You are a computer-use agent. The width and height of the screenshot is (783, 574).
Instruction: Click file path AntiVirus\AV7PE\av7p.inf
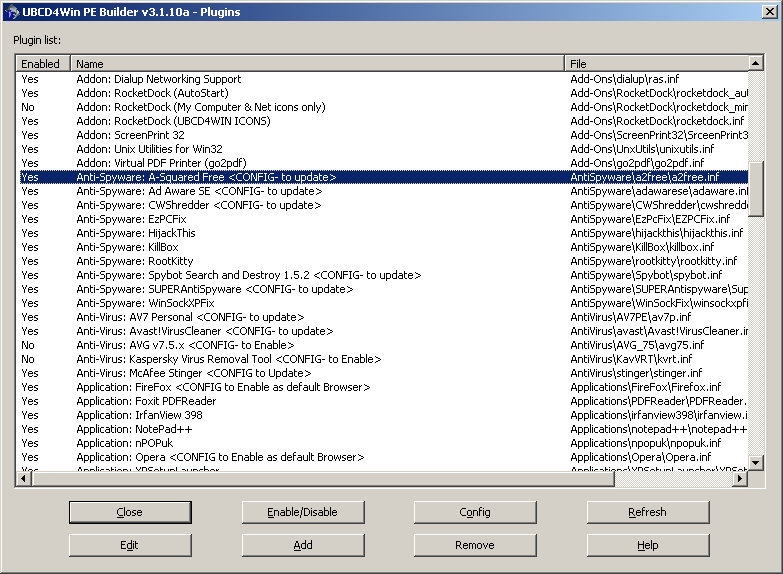(631, 317)
